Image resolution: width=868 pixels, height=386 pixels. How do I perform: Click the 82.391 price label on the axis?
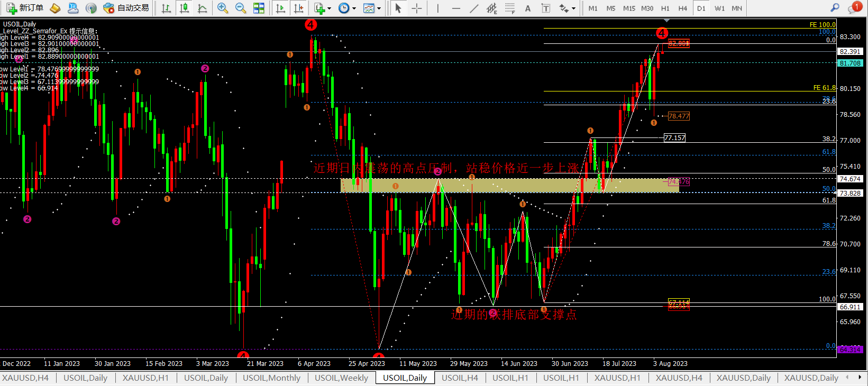click(x=850, y=51)
